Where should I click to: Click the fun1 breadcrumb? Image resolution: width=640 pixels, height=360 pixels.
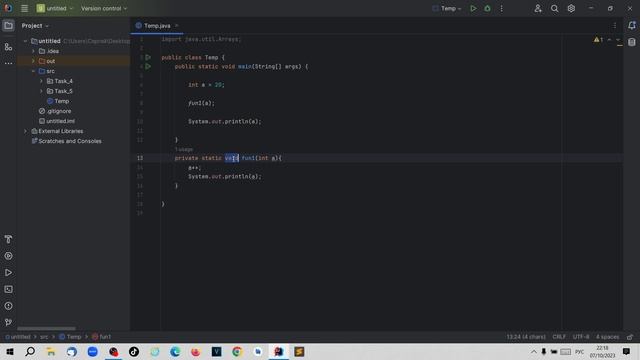pos(102,337)
